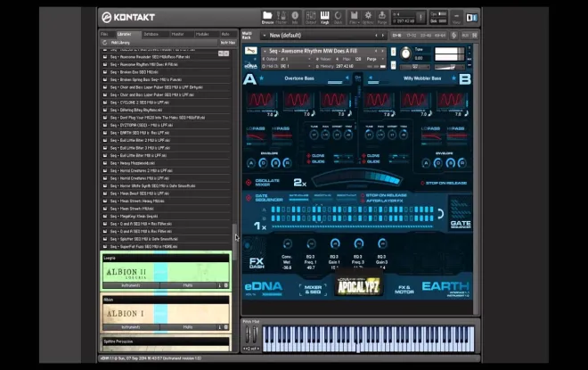Viewport: 588px width, 370px height.
Task: Click the Tune knob
Action: (x=405, y=53)
